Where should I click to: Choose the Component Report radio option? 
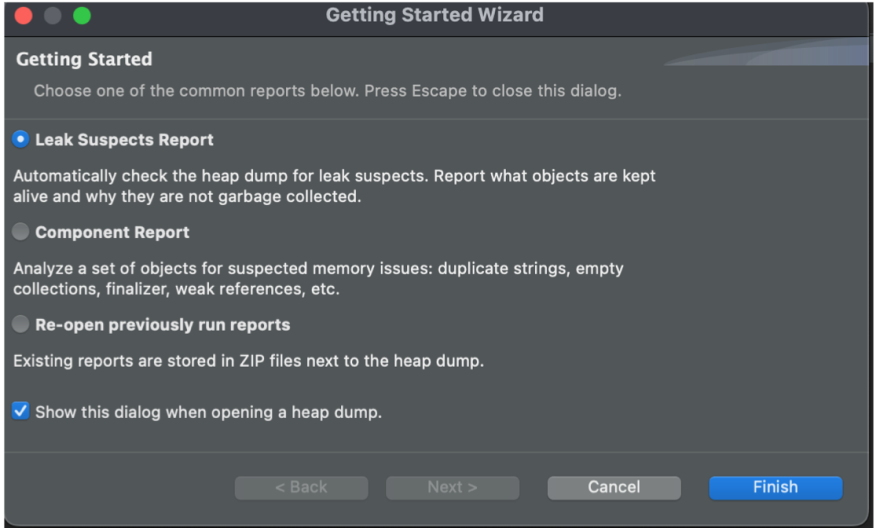tap(21, 232)
